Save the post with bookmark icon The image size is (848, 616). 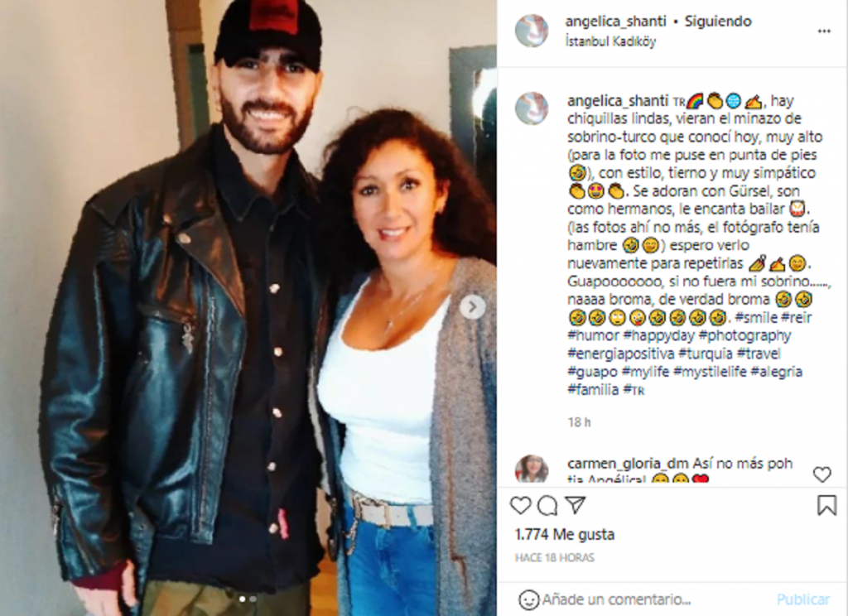pyautogui.click(x=826, y=506)
